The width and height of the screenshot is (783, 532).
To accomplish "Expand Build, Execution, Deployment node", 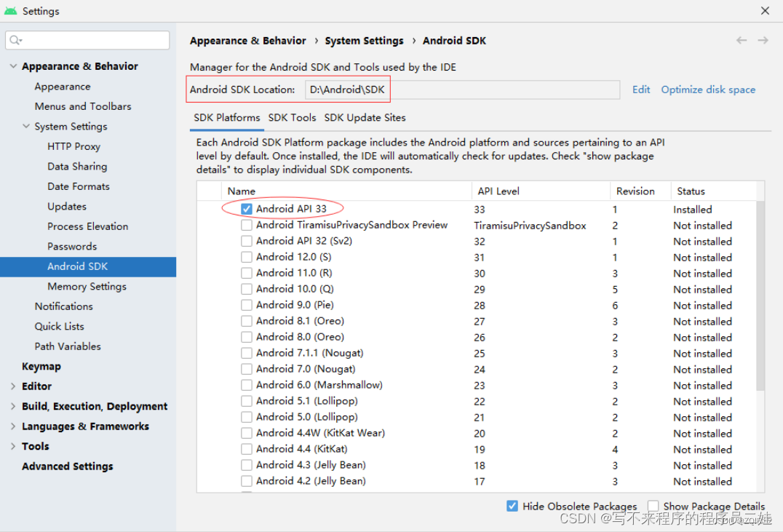I will point(14,406).
